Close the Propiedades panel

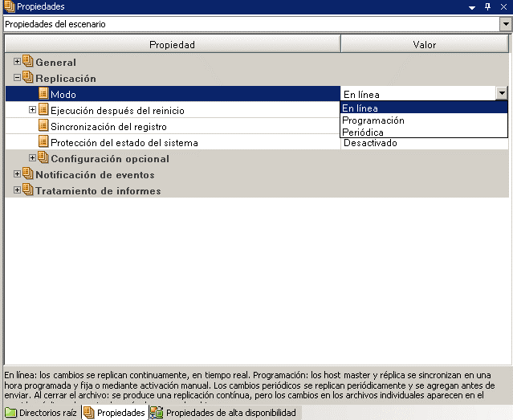503,6
